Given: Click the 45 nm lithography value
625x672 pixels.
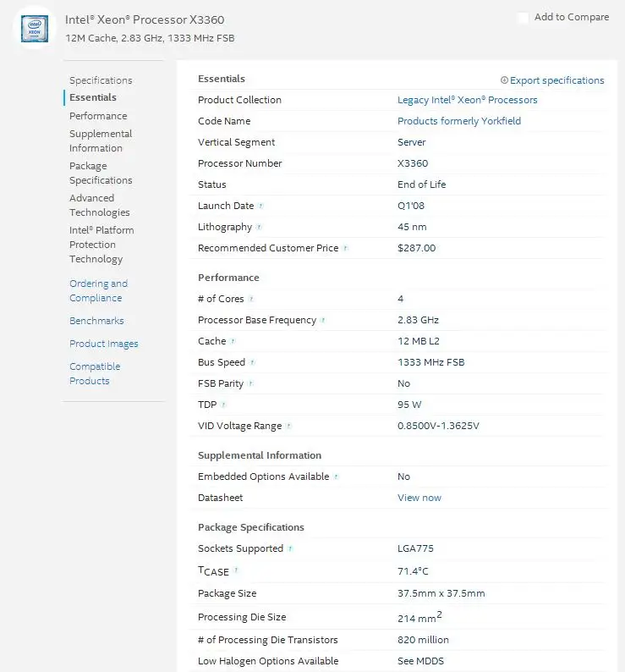Looking at the screenshot, I should click(x=412, y=227).
